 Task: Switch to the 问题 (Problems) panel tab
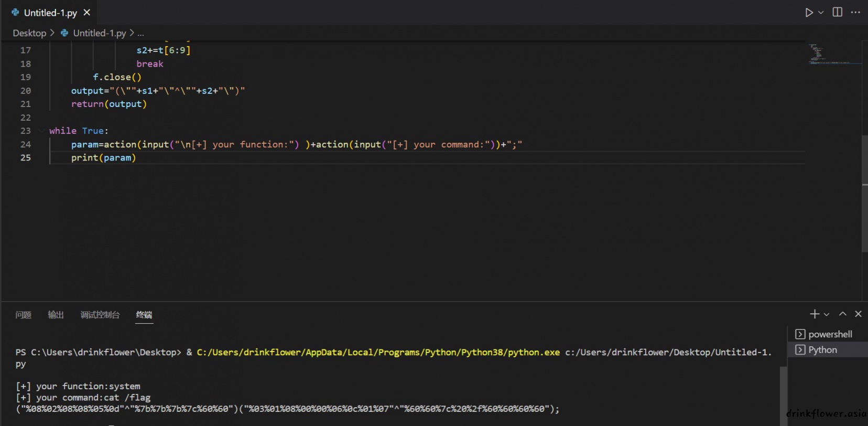[x=24, y=315]
